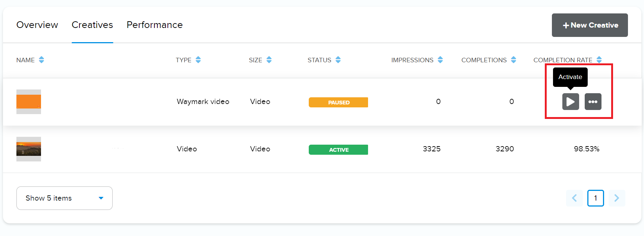Click the SIZE column header text

pos(255,60)
